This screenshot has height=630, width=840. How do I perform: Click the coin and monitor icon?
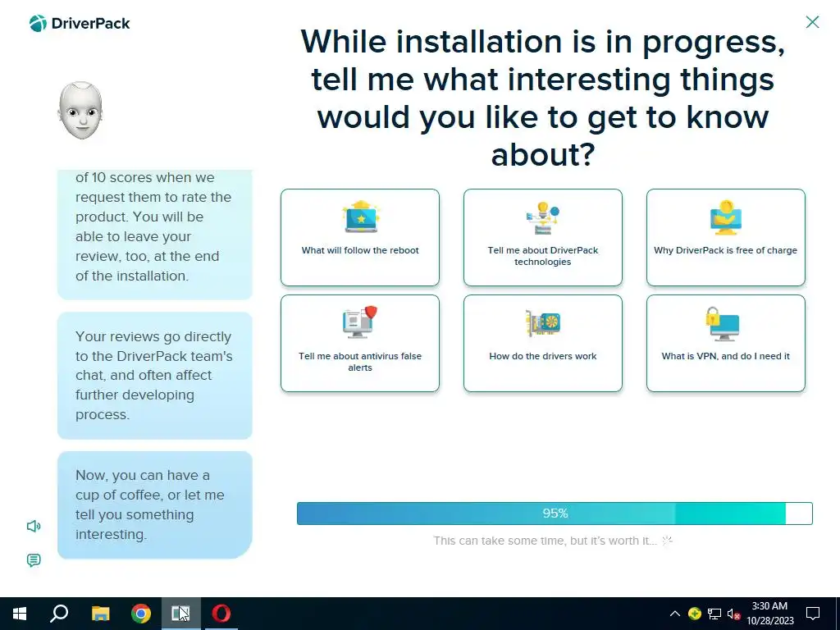pyautogui.click(x=726, y=217)
